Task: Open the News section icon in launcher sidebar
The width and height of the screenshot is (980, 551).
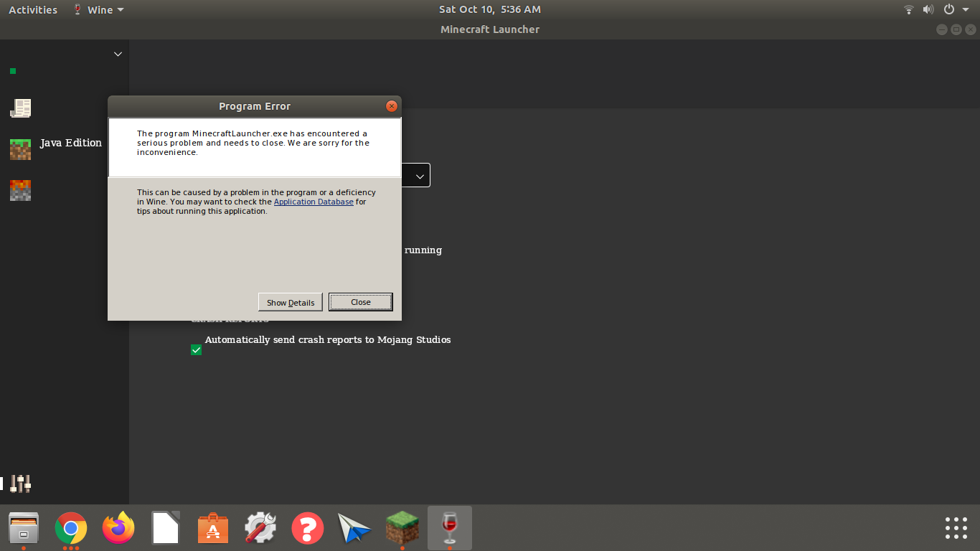Action: (x=20, y=108)
